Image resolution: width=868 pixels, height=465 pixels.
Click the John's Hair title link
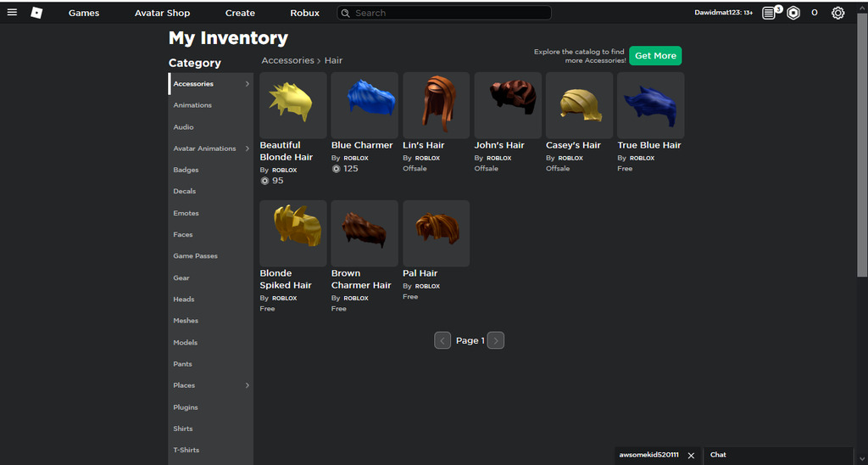(x=499, y=145)
